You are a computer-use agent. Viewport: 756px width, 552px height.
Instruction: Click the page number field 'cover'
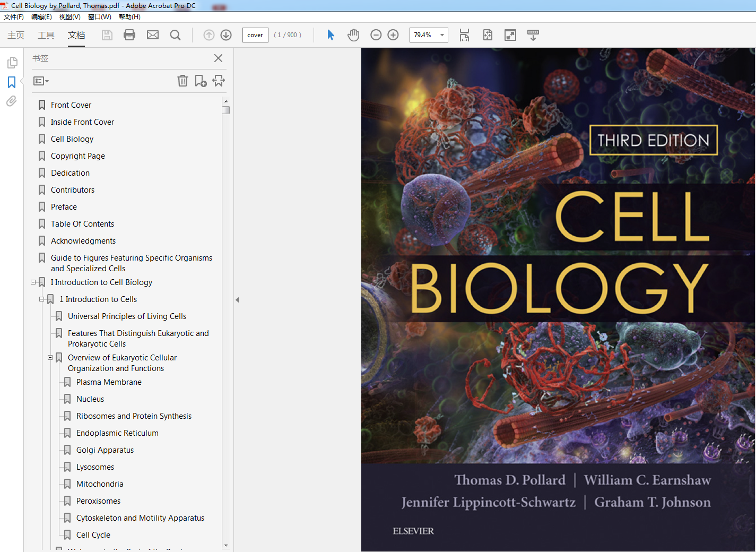point(255,35)
